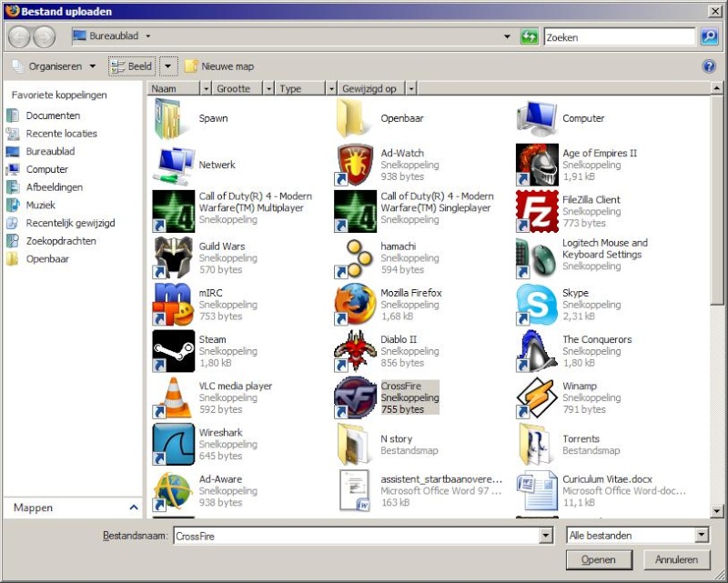Open the Bestandsnaam dropdown arrow
The width and height of the screenshot is (728, 583).
(546, 536)
